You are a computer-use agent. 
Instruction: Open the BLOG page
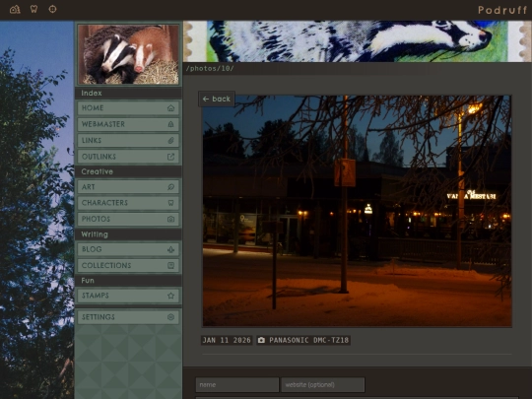pyautogui.click(x=128, y=249)
